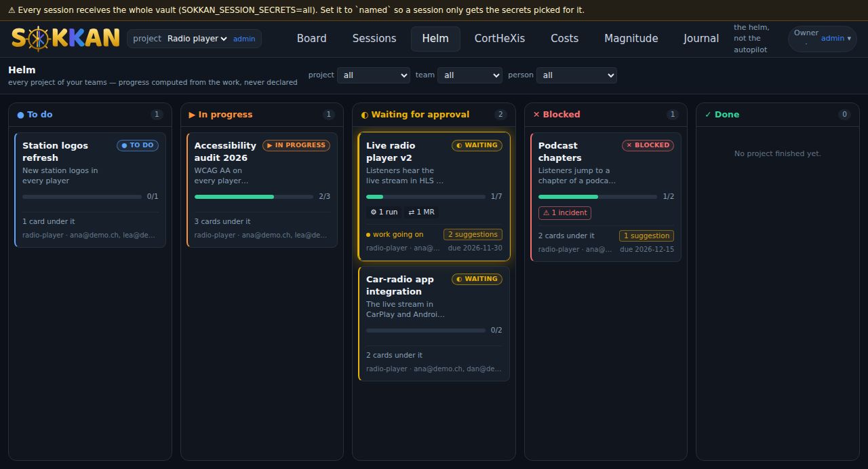Click the '1/7' progress count
The height and width of the screenshot is (469, 868).
coord(496,197)
